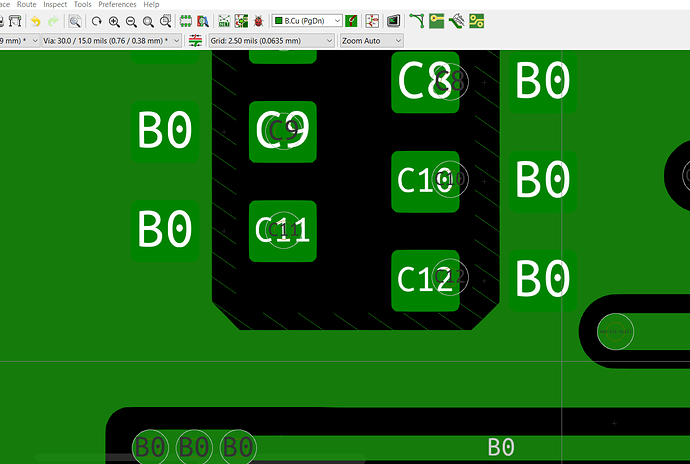Open the Route menu
The image size is (690, 464).
pyautogui.click(x=26, y=4)
